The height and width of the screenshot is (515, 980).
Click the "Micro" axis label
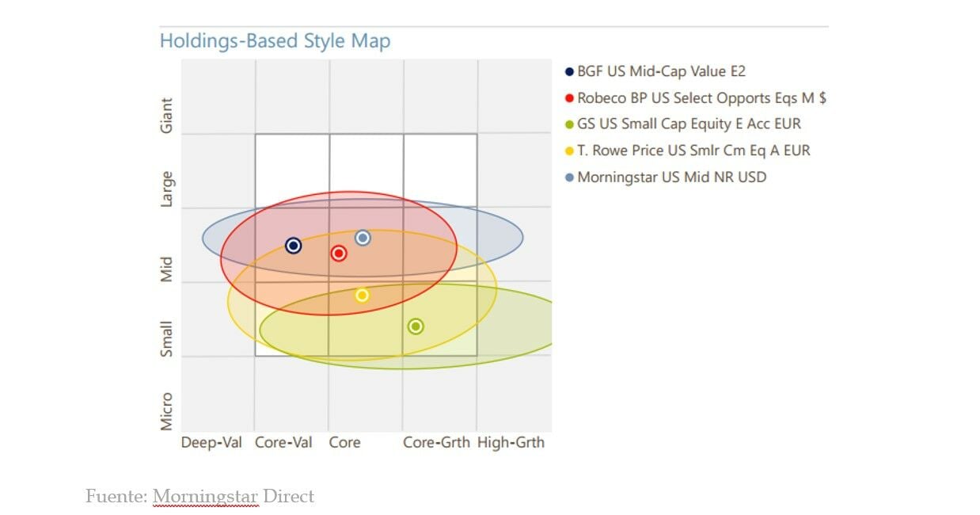click(166, 412)
